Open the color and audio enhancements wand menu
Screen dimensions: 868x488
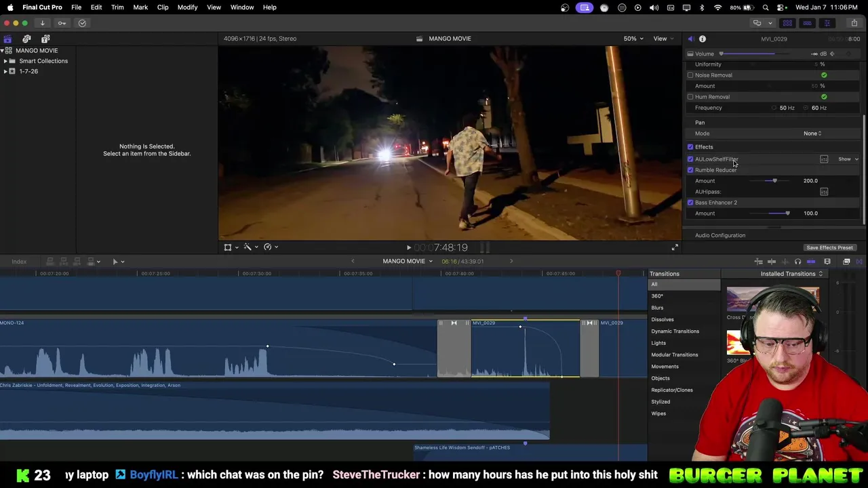coord(251,247)
